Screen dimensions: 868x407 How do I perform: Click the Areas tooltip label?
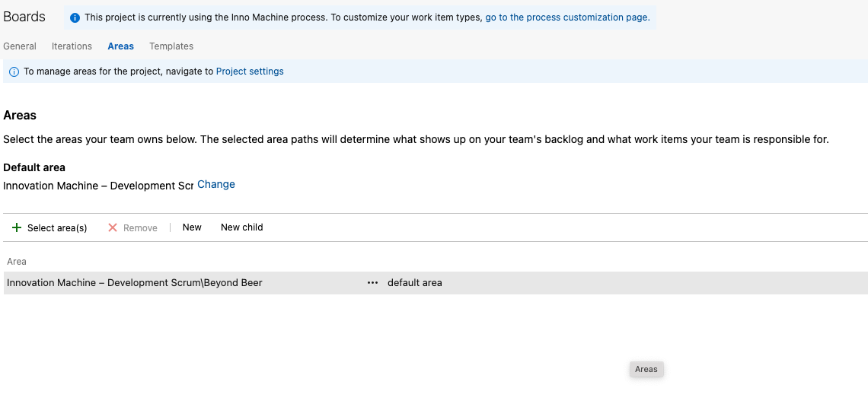646,369
